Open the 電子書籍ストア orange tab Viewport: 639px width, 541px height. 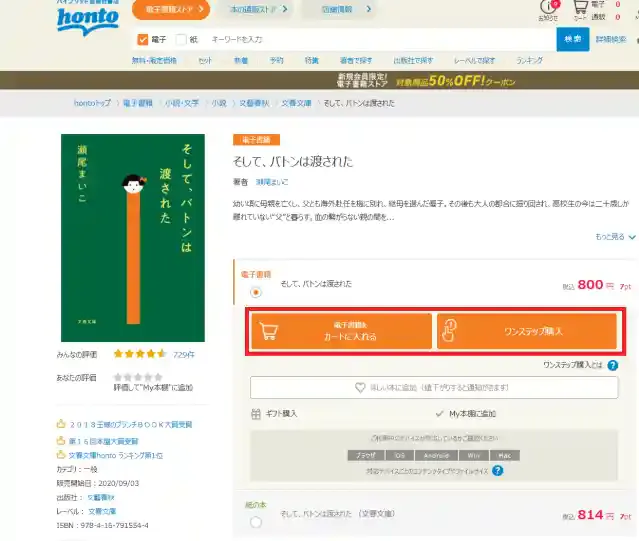(x=171, y=9)
